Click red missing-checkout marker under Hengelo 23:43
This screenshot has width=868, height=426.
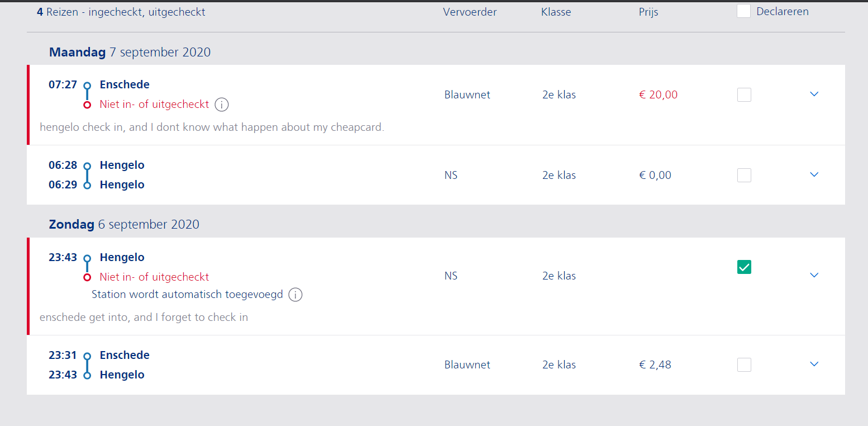click(x=87, y=277)
